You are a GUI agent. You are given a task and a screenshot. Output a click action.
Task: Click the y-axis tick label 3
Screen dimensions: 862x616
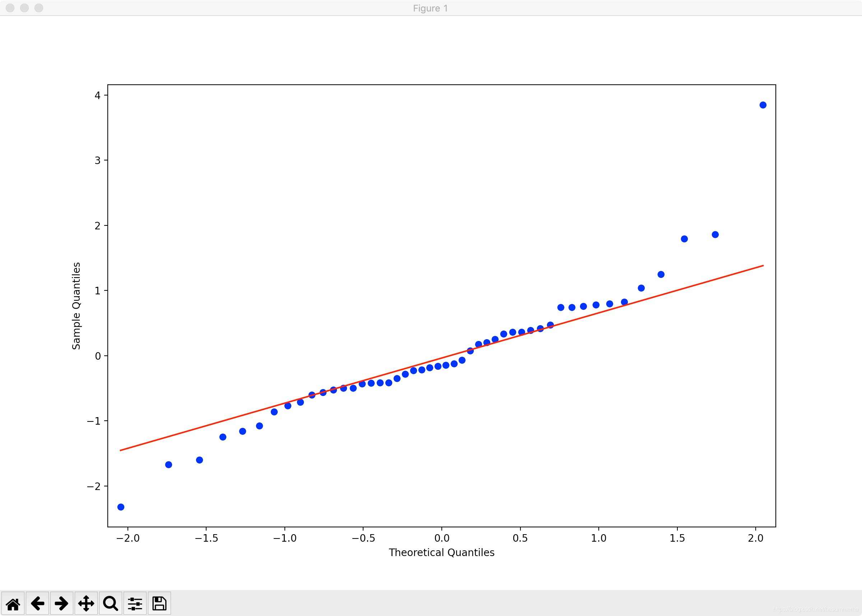pos(97,160)
